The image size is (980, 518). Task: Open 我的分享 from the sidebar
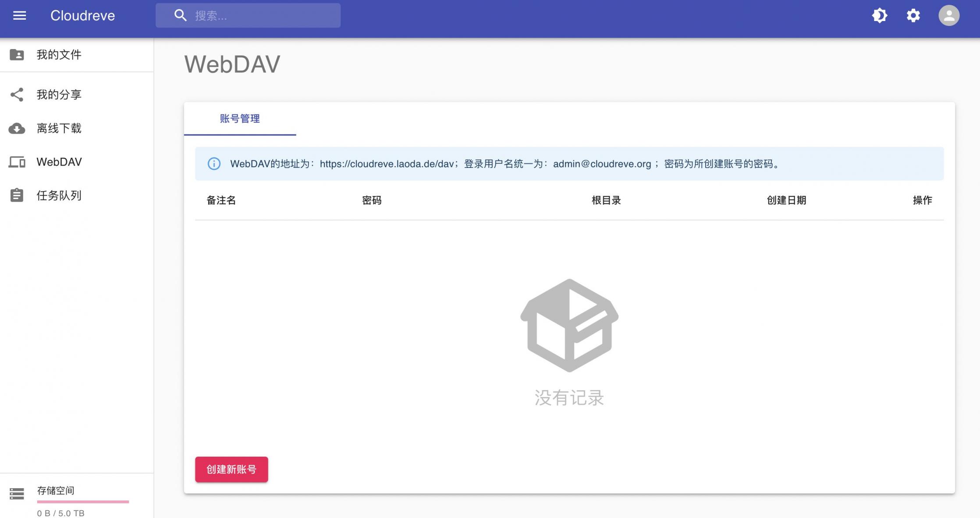click(x=58, y=95)
